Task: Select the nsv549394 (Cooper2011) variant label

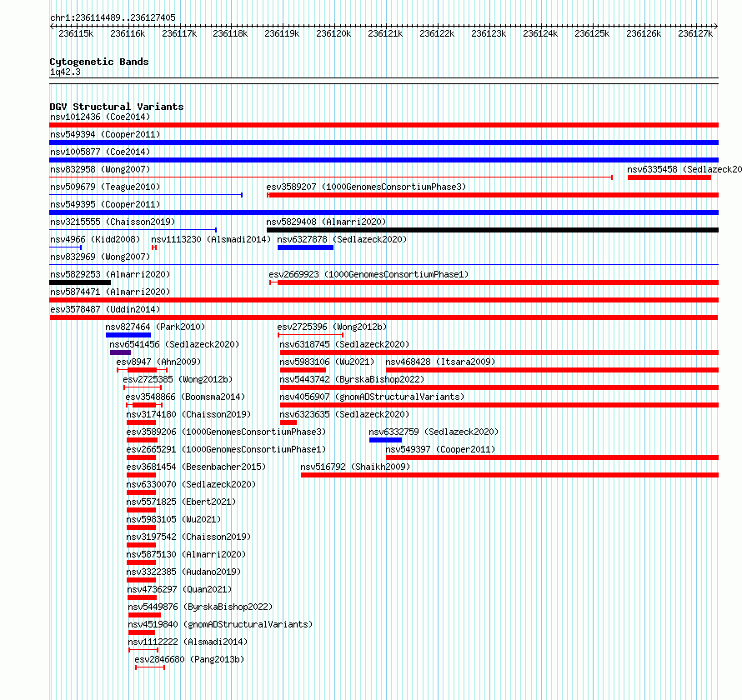Action: point(105,134)
